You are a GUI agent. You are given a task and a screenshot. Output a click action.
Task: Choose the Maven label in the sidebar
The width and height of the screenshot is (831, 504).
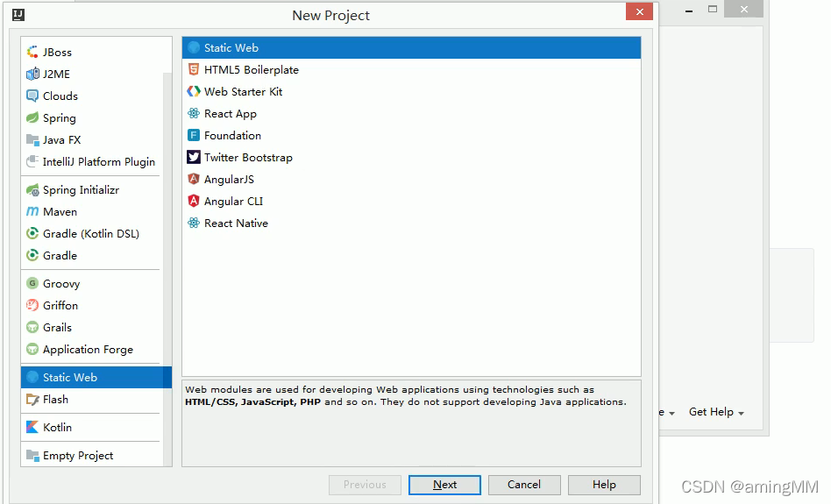coord(60,211)
